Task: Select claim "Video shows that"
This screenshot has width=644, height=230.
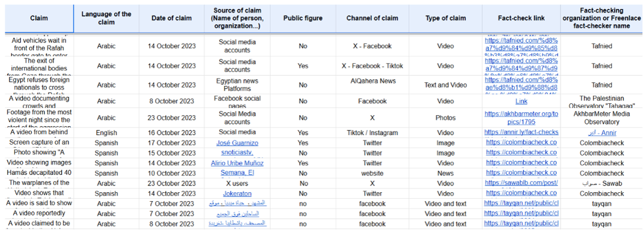Action: 39,193
